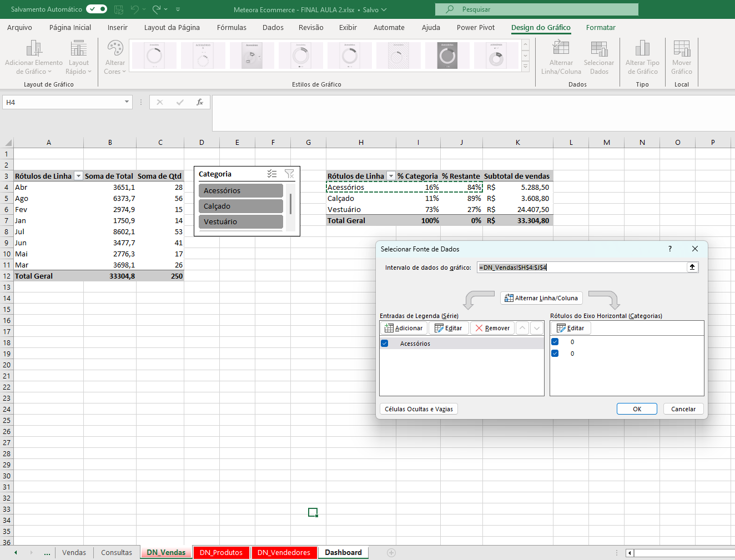The height and width of the screenshot is (560, 735).
Task: Click the Save icon in title bar
Action: click(118, 9)
